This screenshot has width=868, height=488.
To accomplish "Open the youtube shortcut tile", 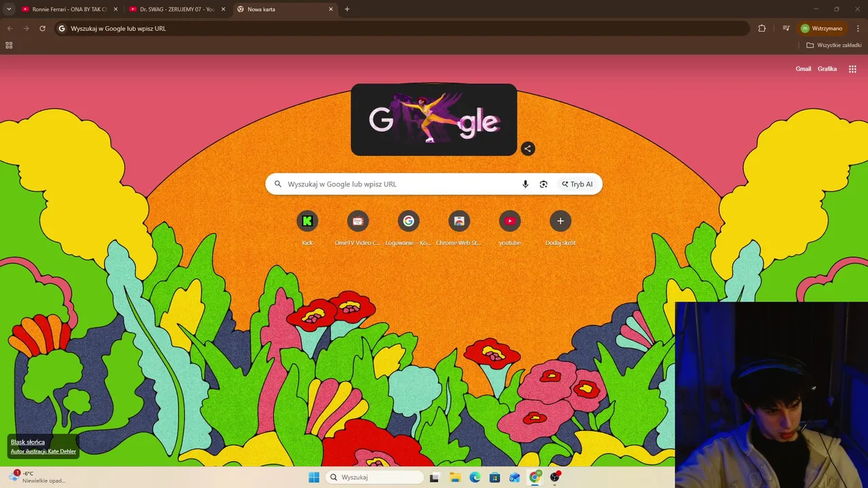I will [510, 228].
